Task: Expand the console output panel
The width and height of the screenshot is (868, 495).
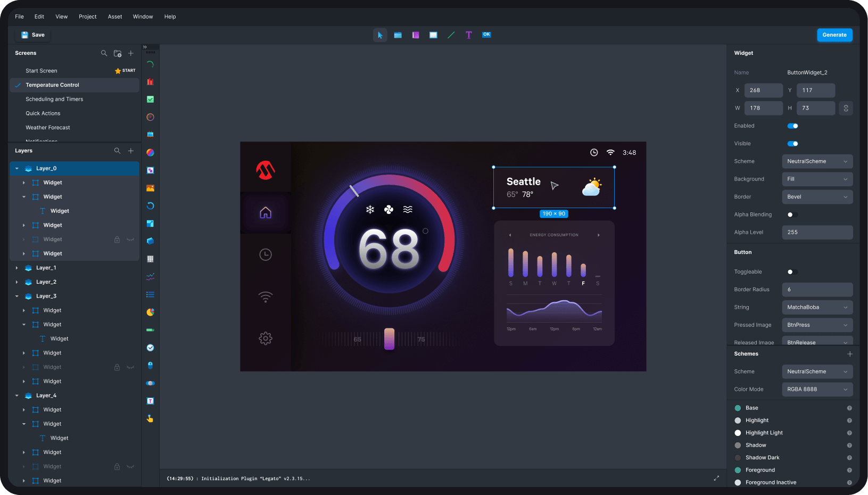Action: coord(716,478)
